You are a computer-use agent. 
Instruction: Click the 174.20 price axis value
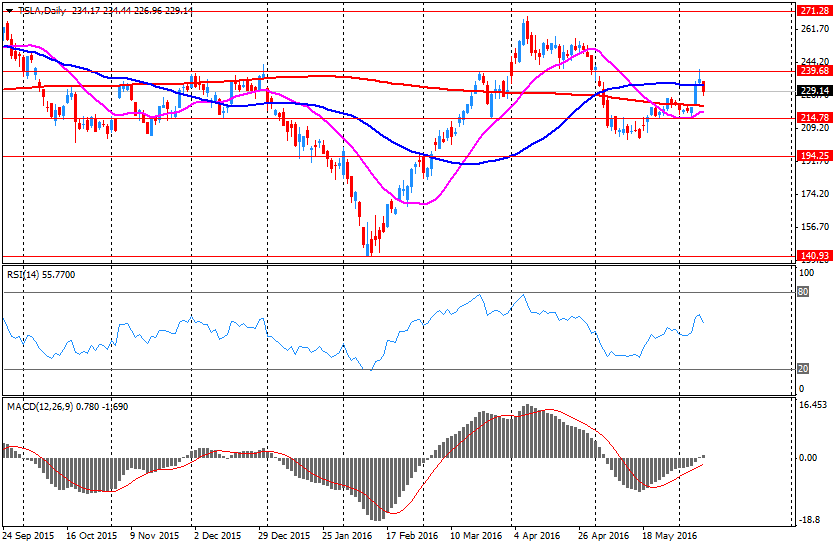815,194
